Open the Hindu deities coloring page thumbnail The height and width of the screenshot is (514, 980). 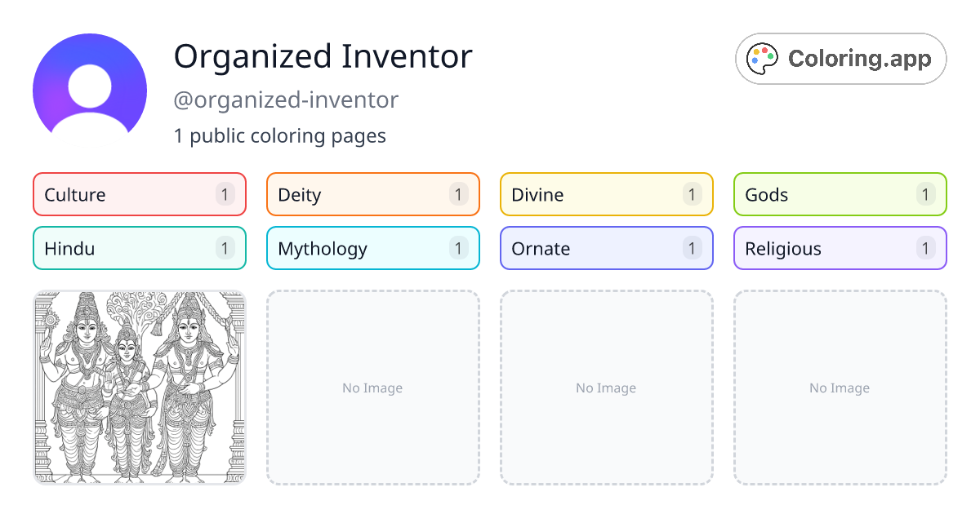pos(139,388)
